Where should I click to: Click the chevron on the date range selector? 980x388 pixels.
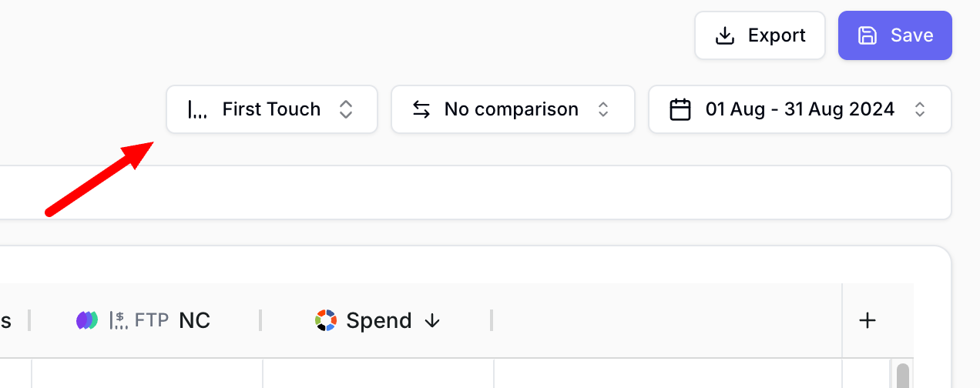(920, 109)
